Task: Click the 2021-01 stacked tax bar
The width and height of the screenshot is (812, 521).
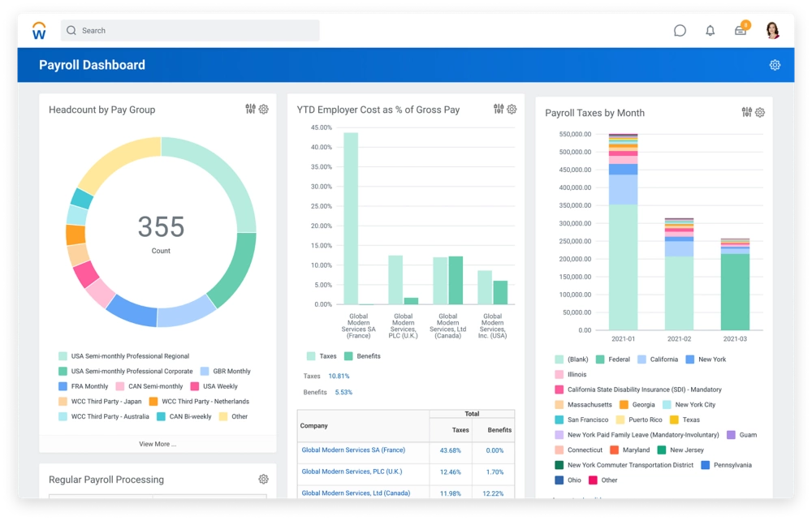Action: (623, 232)
